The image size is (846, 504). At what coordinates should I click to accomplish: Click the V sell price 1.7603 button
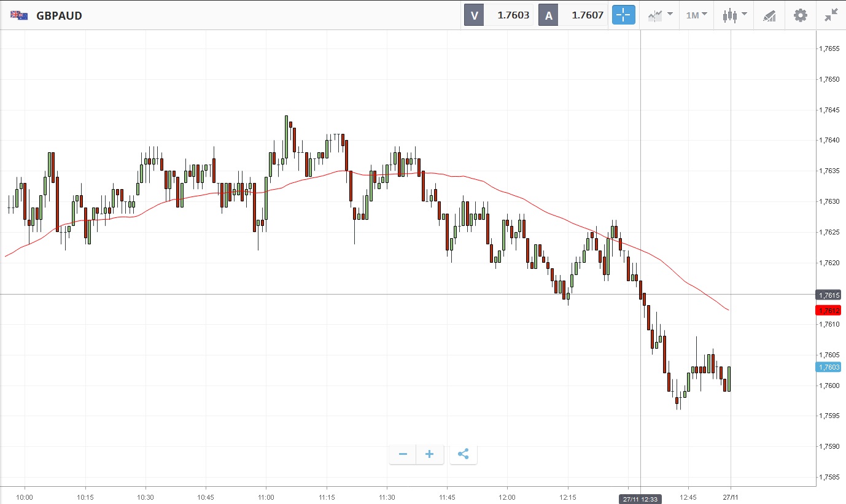coord(498,15)
